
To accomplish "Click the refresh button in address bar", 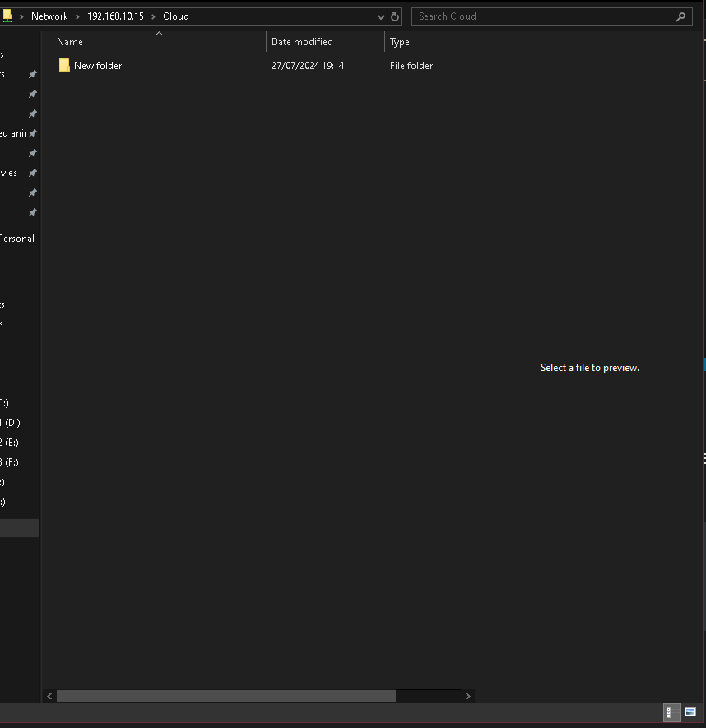I will tap(395, 16).
